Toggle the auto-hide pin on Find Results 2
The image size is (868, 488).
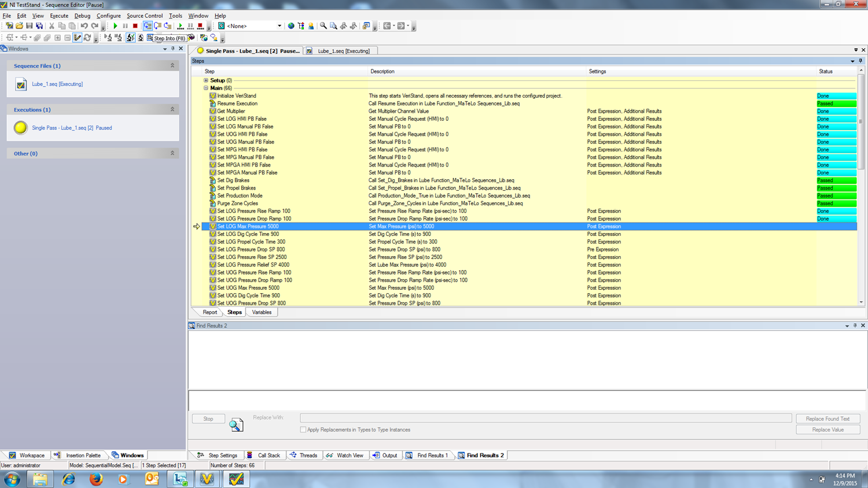pyautogui.click(x=855, y=326)
